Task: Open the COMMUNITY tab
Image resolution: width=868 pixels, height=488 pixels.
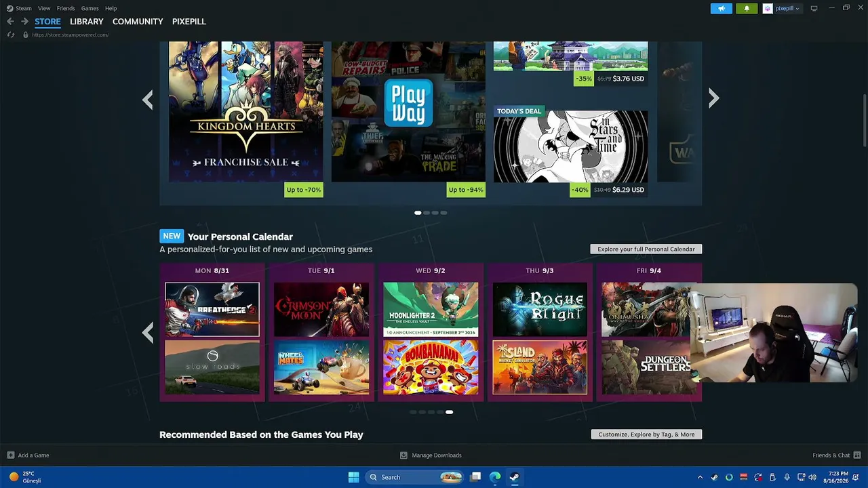Action: [138, 22]
